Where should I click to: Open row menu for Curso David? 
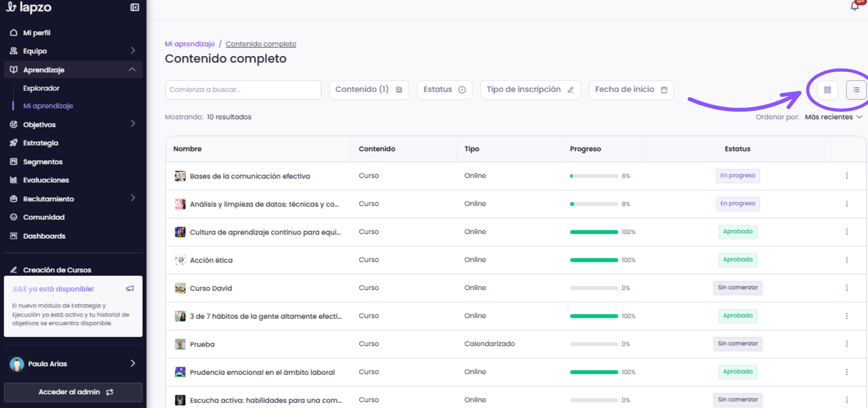point(847,288)
